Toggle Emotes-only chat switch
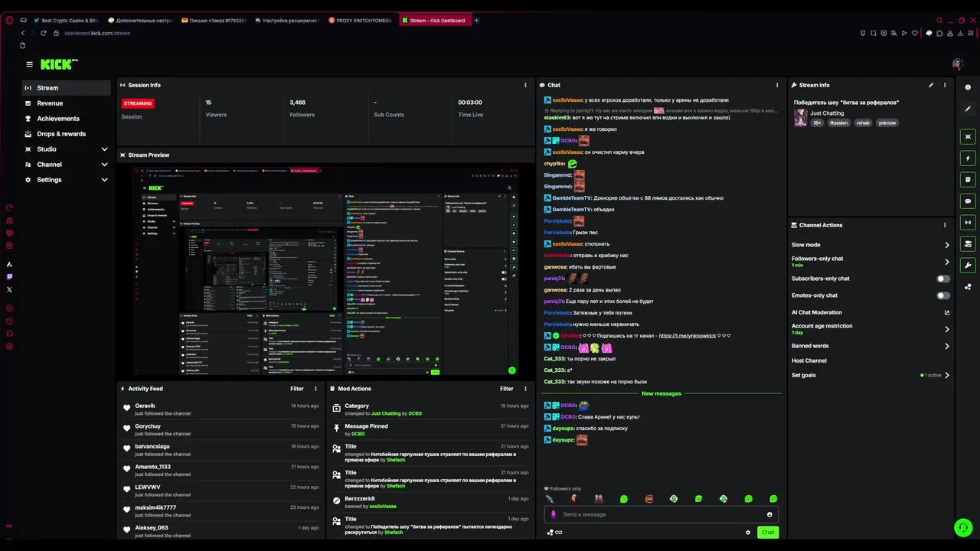This screenshot has width=980, height=551. tap(943, 295)
